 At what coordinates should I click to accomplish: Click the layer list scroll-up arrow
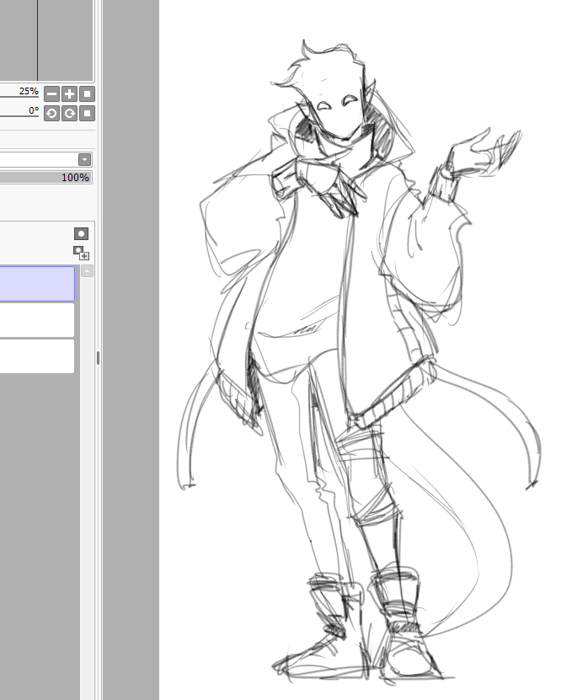[87, 271]
